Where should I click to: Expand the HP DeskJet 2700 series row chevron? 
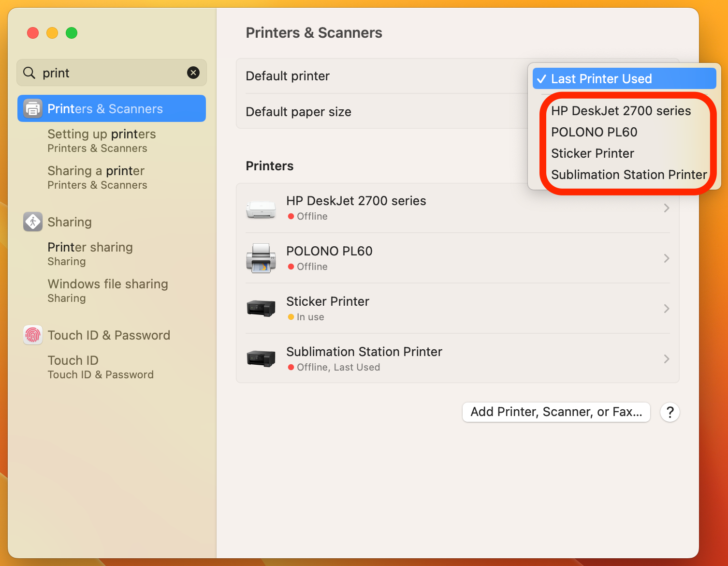[667, 208]
